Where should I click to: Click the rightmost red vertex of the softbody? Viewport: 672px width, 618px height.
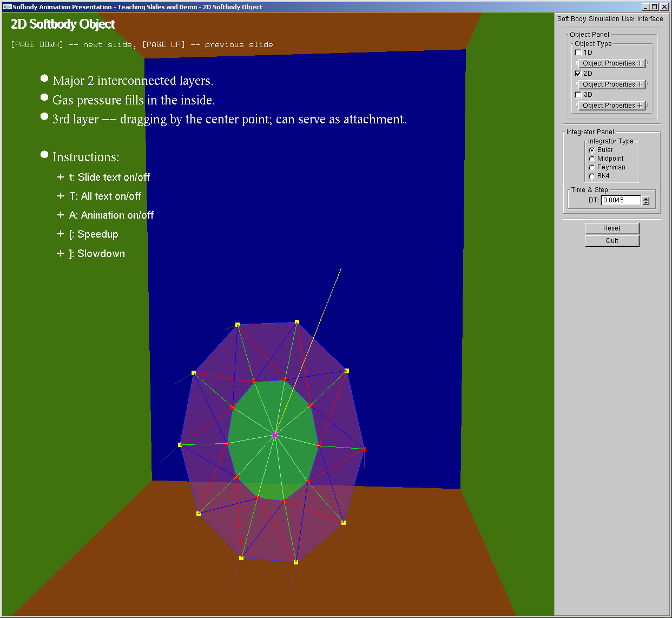coord(364,449)
